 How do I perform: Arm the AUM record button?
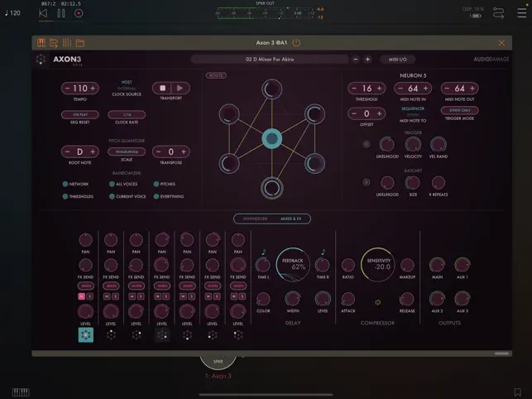tap(79, 13)
